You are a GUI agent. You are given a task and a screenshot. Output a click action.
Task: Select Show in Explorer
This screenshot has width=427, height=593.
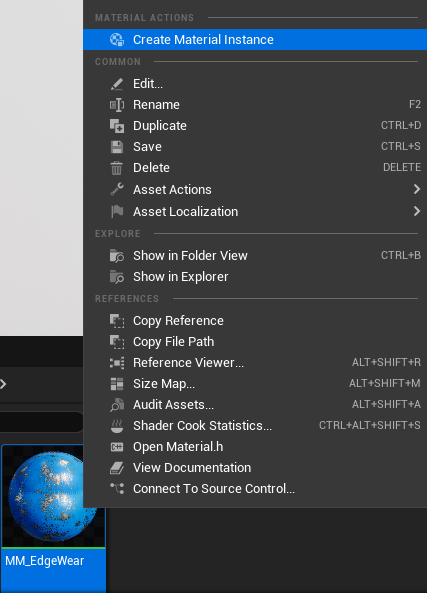click(255, 277)
